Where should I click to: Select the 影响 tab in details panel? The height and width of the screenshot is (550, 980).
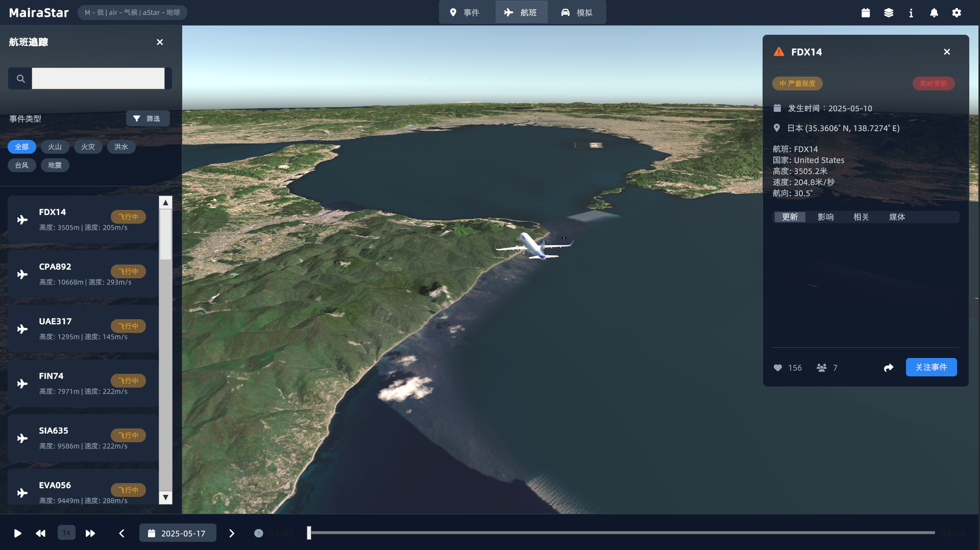pos(825,217)
